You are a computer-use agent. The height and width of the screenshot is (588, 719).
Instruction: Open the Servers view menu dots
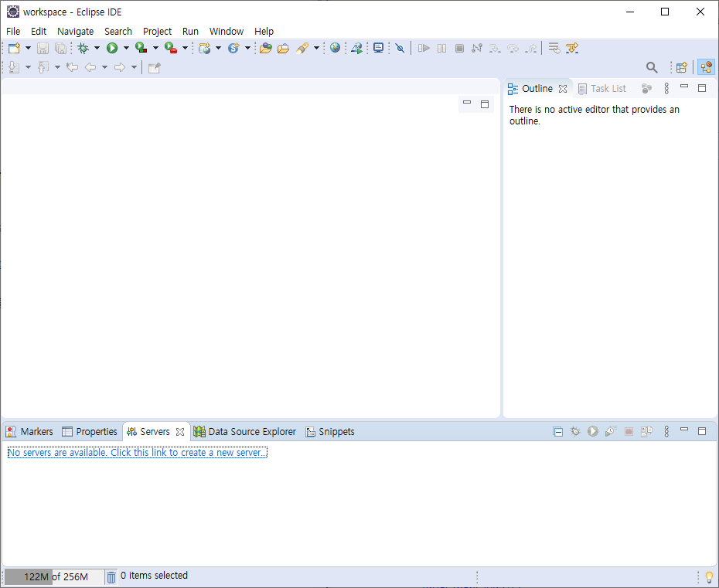[666, 431]
